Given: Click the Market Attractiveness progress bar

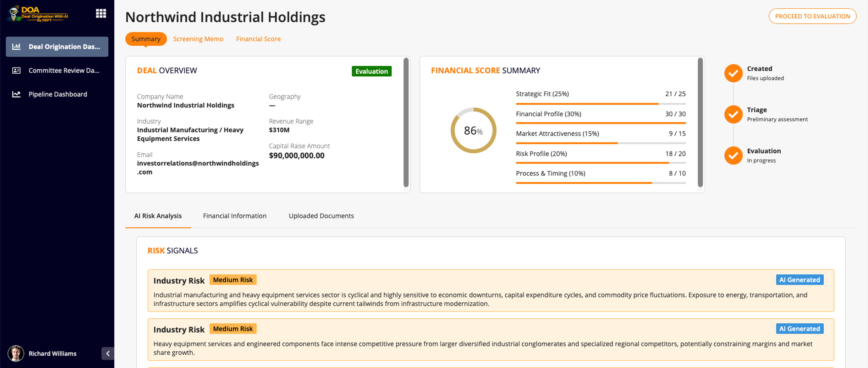Looking at the screenshot, I should 601,143.
